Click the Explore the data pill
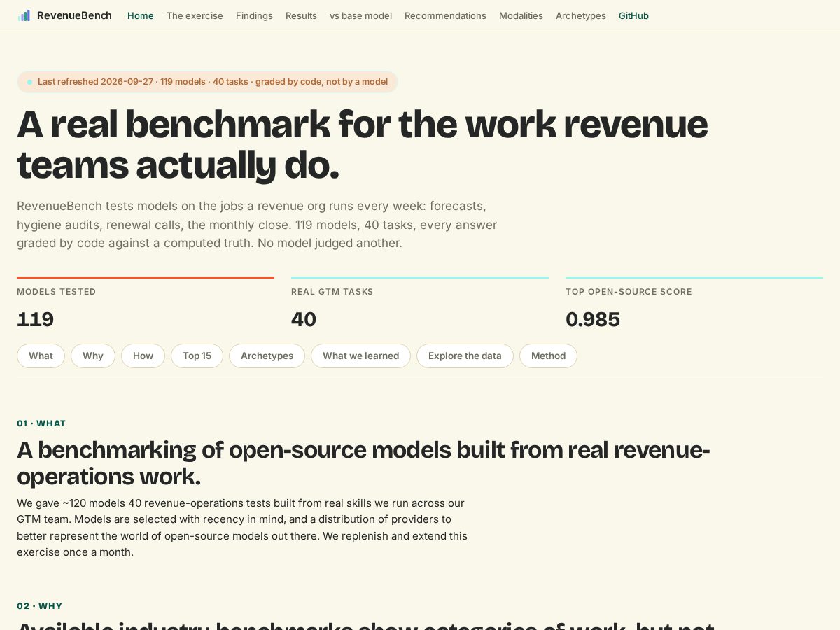 tap(465, 356)
